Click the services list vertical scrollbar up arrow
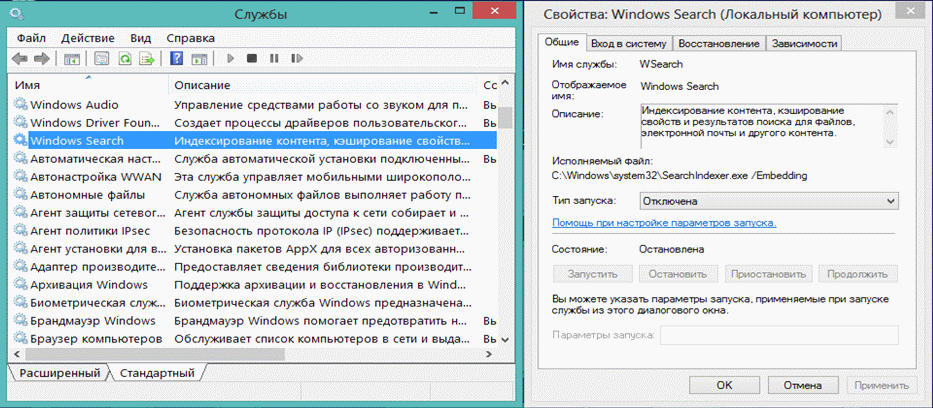 click(505, 84)
